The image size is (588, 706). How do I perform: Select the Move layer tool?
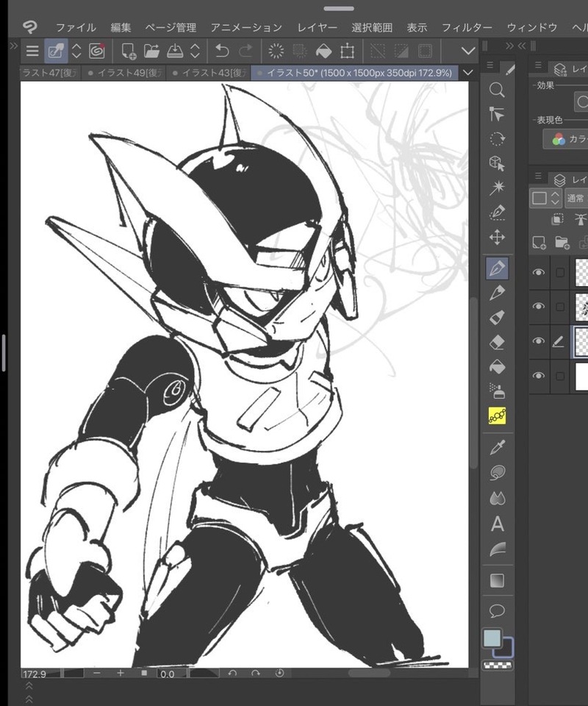[x=497, y=237]
